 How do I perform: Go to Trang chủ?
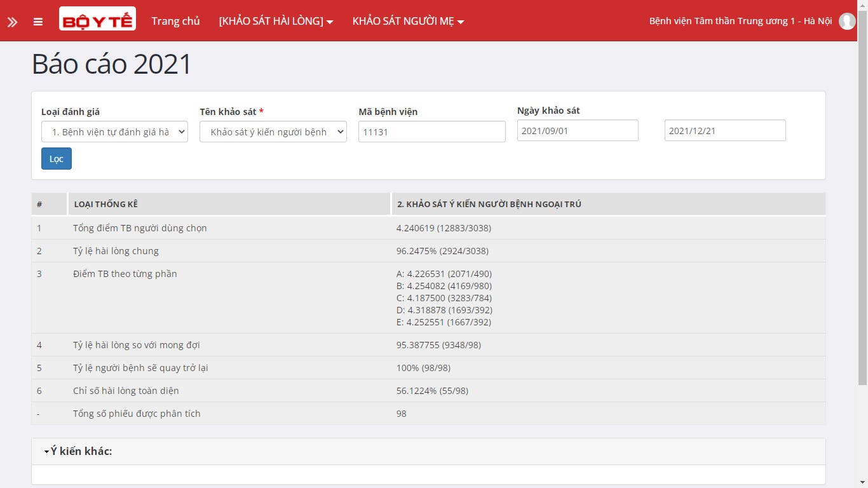point(175,21)
